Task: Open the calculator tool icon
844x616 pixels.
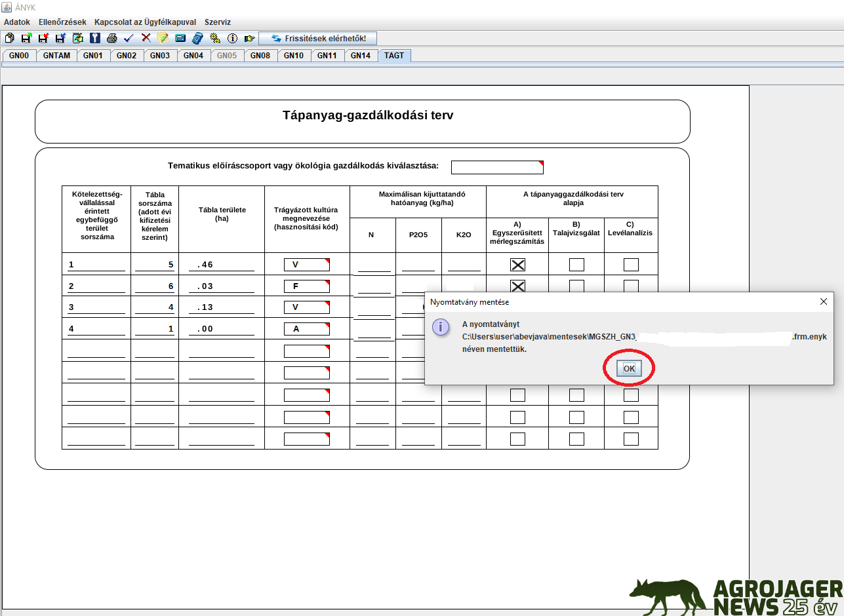Action: pos(197,39)
